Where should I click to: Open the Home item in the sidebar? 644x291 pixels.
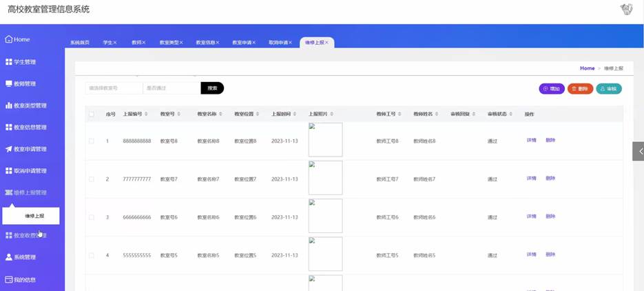(17, 39)
